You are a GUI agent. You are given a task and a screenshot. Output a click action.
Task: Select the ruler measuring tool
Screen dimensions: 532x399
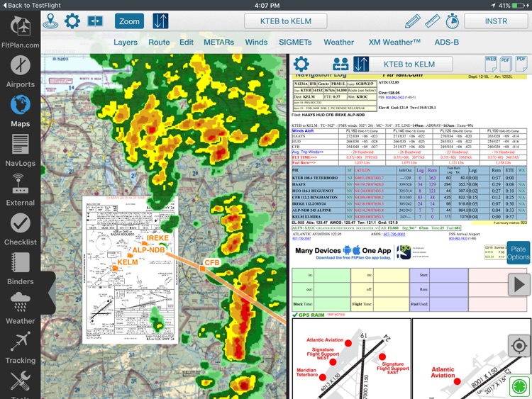point(432,21)
